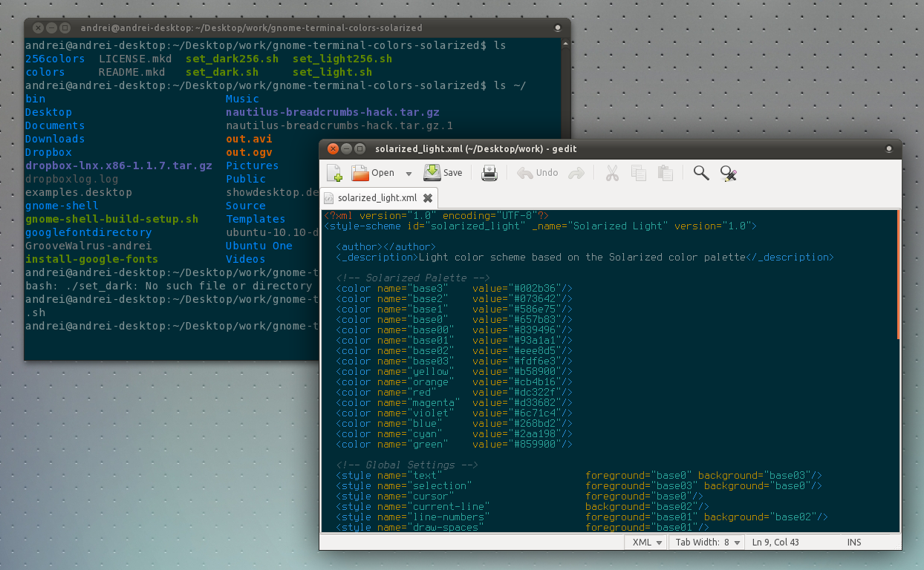Screen dimensions: 924x570
Task: Click the Undo button
Action: (x=538, y=173)
